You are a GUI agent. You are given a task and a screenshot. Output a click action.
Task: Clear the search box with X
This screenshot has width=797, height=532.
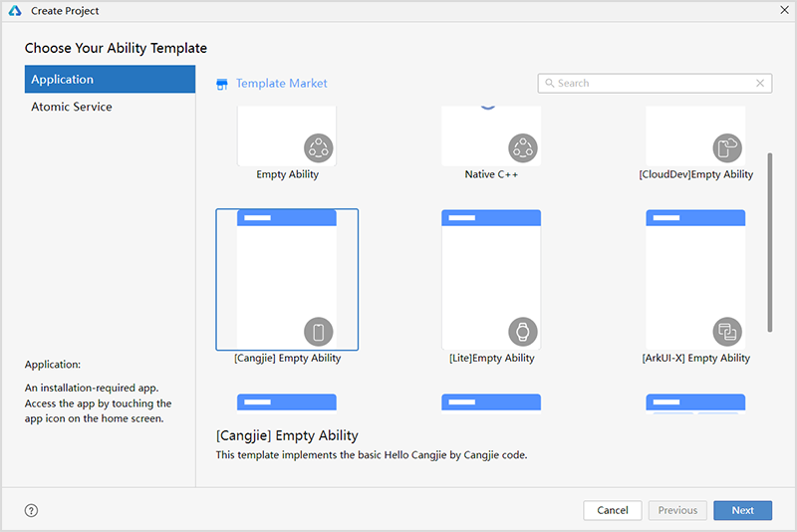coord(760,83)
